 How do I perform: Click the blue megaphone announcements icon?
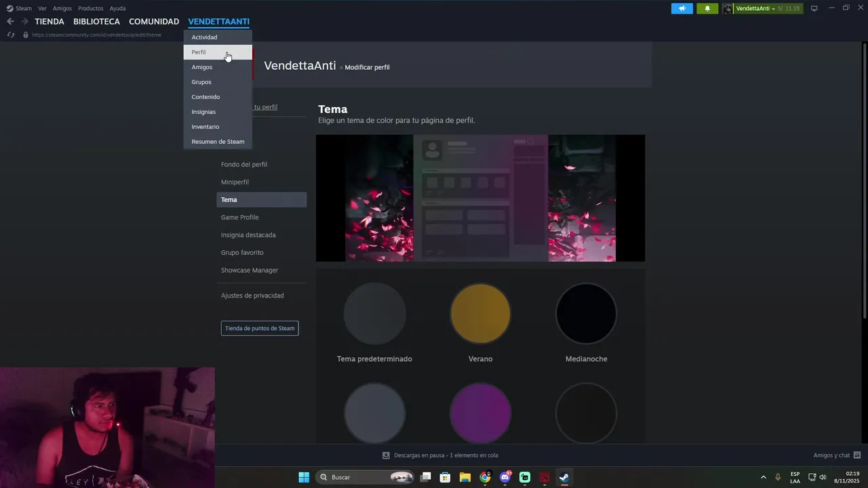pyautogui.click(x=682, y=8)
